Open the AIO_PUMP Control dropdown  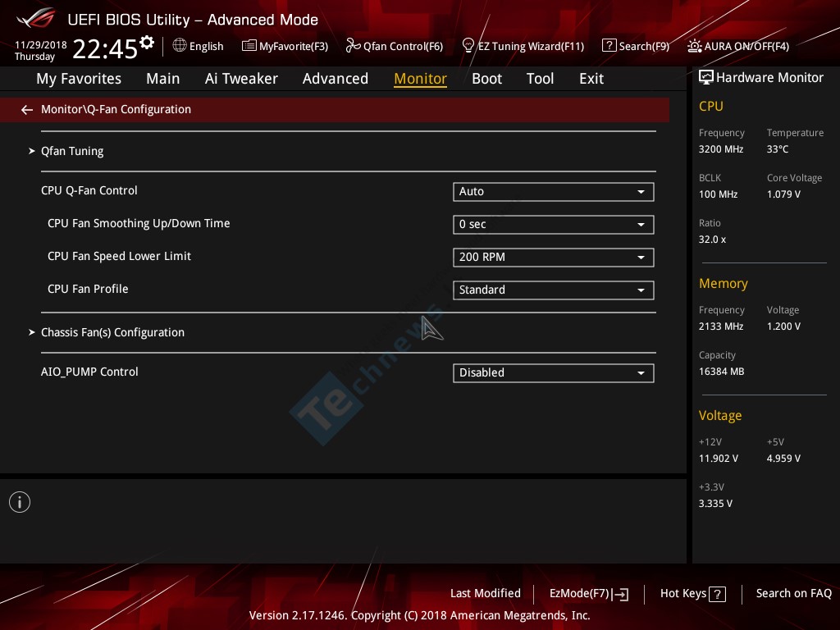(554, 373)
